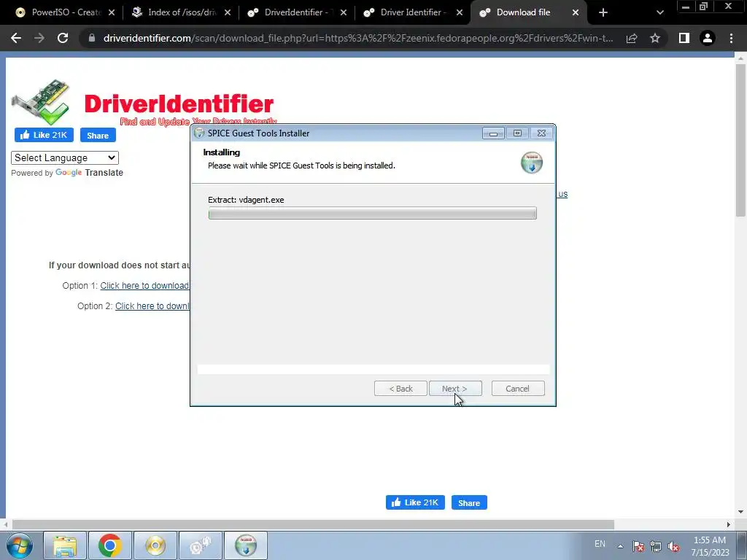The width and height of the screenshot is (747, 560).
Task: Open PowerISO disc icon in taskbar
Action: pyautogui.click(x=155, y=545)
